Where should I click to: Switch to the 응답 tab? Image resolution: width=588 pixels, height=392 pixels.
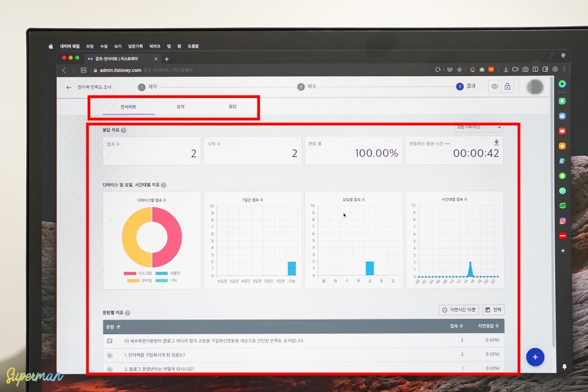coord(233,107)
